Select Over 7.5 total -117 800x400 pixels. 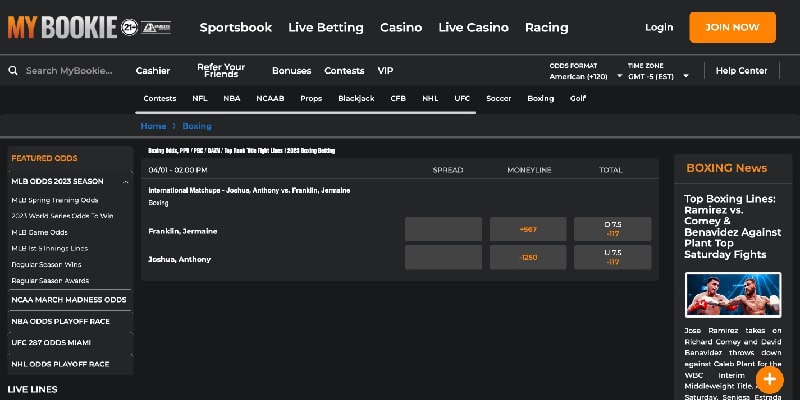612,229
